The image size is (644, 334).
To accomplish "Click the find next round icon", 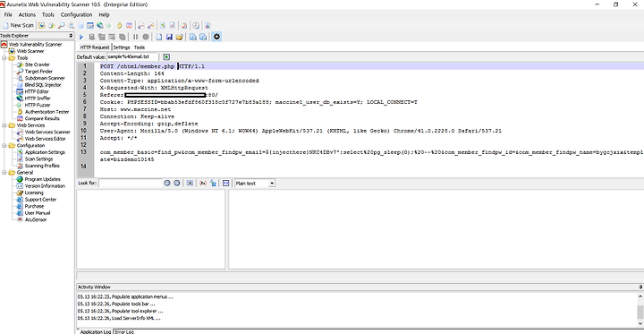I will click(176, 183).
